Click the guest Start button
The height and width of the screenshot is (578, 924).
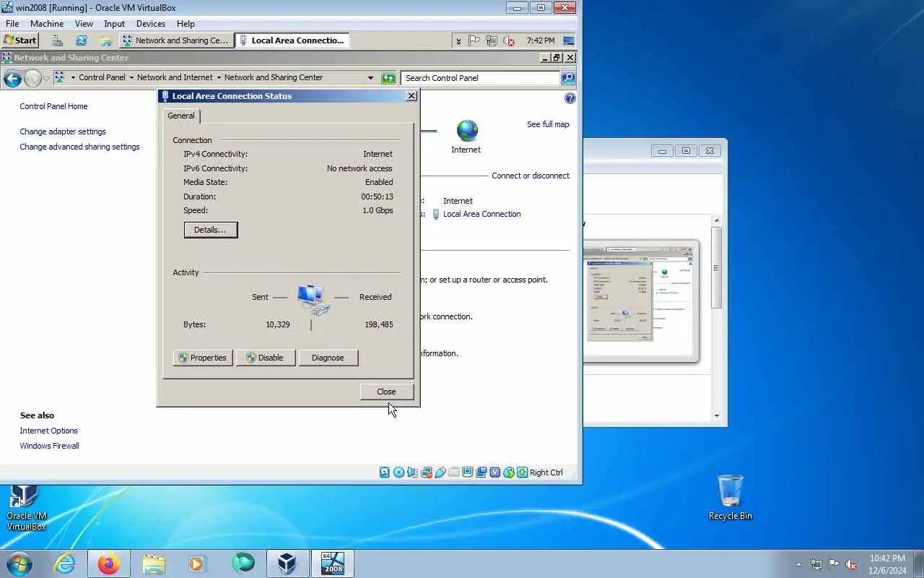20,40
